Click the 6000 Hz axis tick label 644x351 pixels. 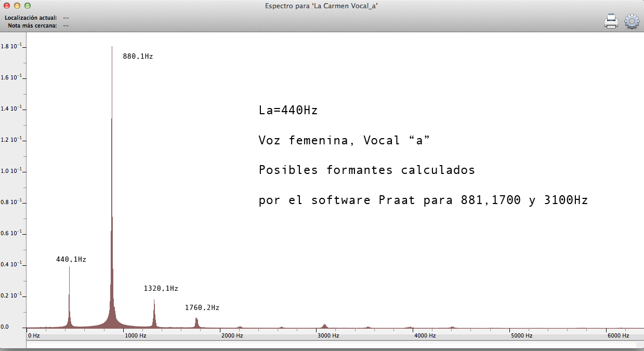tap(619, 336)
